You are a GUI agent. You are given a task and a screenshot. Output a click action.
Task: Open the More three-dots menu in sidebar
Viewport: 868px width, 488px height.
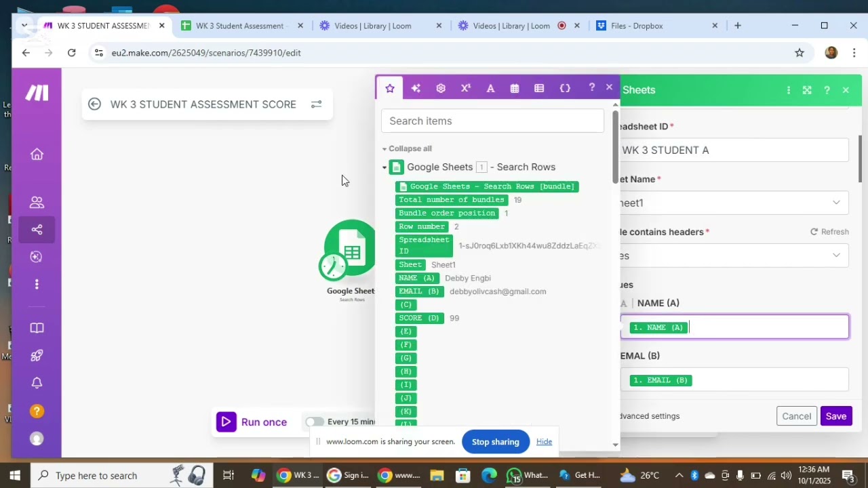[37, 284]
